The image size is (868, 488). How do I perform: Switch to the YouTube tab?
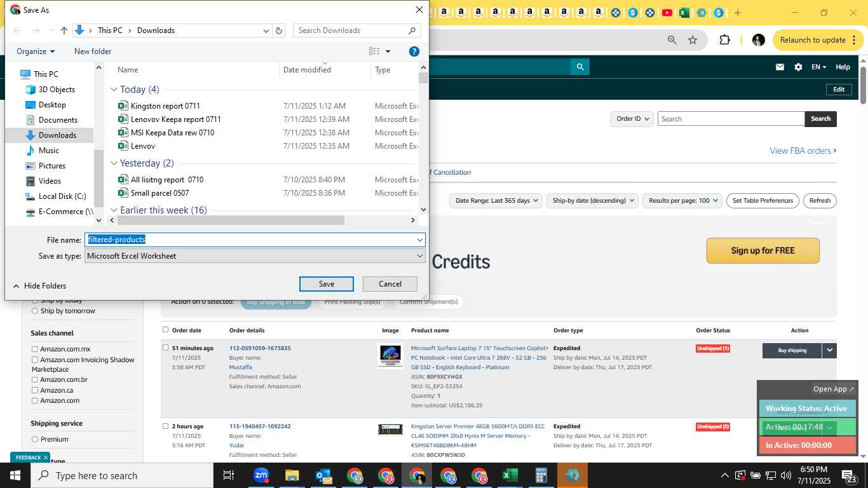tap(667, 13)
